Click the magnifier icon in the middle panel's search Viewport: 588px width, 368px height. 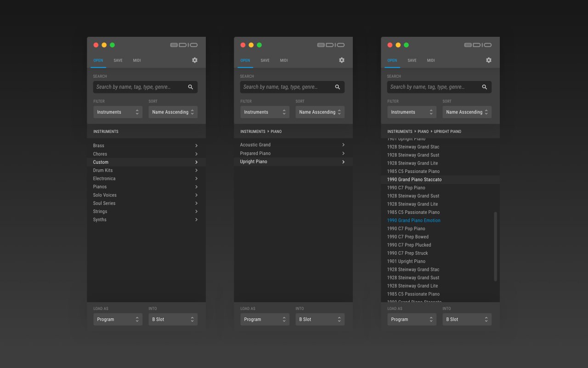(x=338, y=87)
